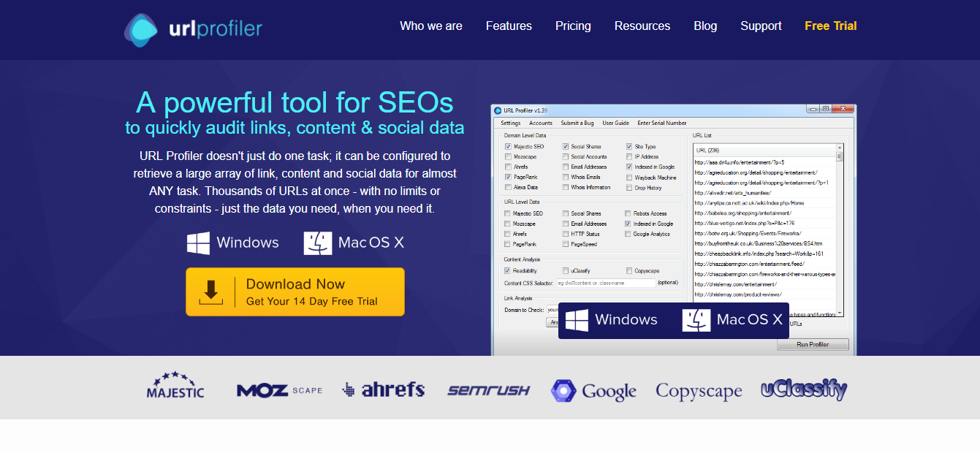Enable the Wayback Machine checkbox
The height and width of the screenshot is (453, 980).
pyautogui.click(x=629, y=177)
